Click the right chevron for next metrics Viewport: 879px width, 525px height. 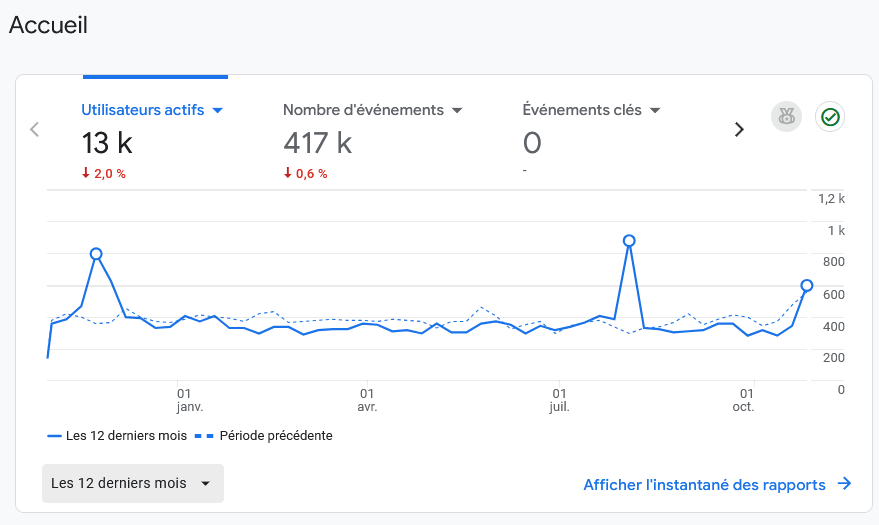pos(739,129)
